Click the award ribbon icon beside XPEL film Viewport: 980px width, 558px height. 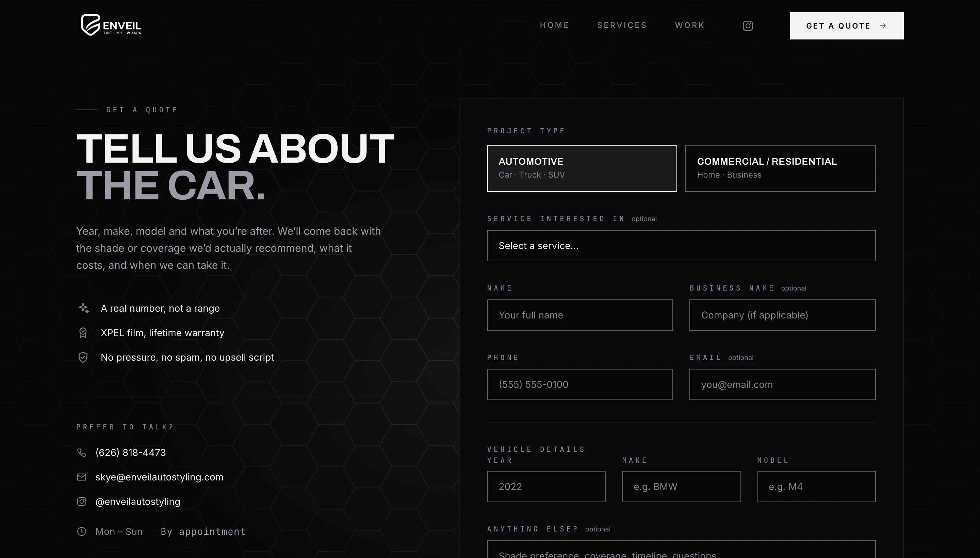pos(83,333)
